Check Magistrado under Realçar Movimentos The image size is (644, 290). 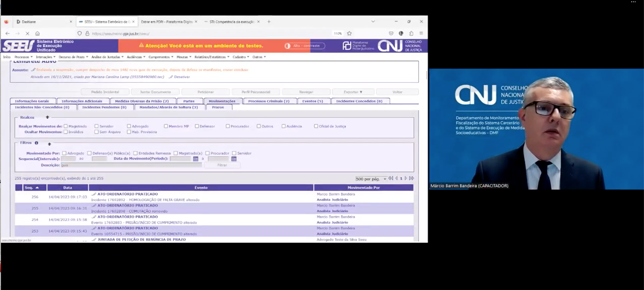[x=66, y=126]
